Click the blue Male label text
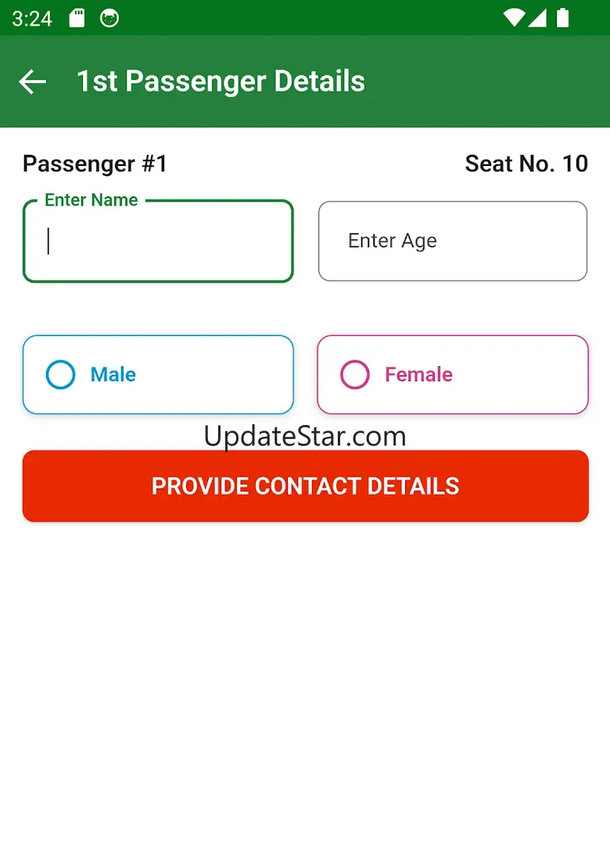Image resolution: width=610 pixels, height=868 pixels. pos(113,375)
